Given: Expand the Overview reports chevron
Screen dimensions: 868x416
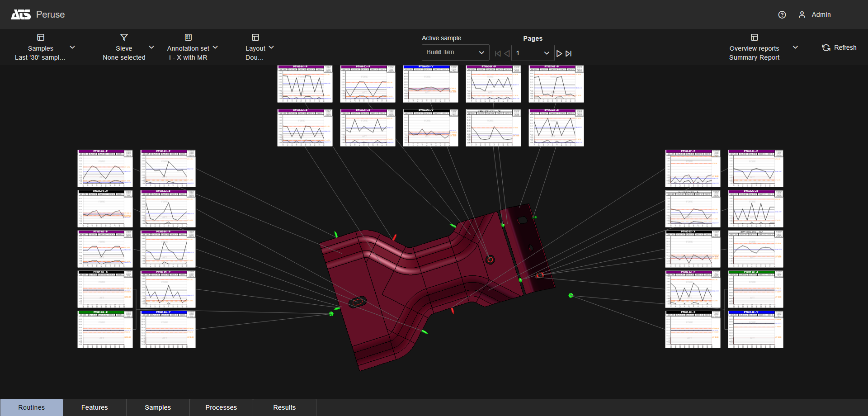Looking at the screenshot, I should coord(795,47).
